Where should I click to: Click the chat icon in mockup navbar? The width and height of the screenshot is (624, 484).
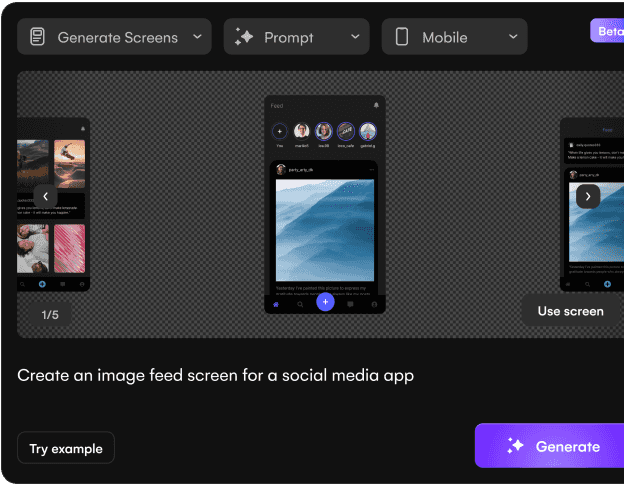[x=350, y=303]
